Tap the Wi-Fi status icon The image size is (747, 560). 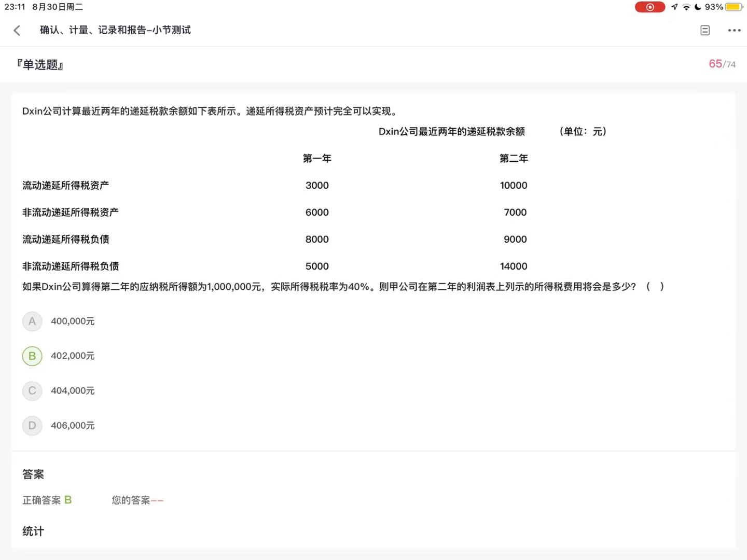point(686,7)
